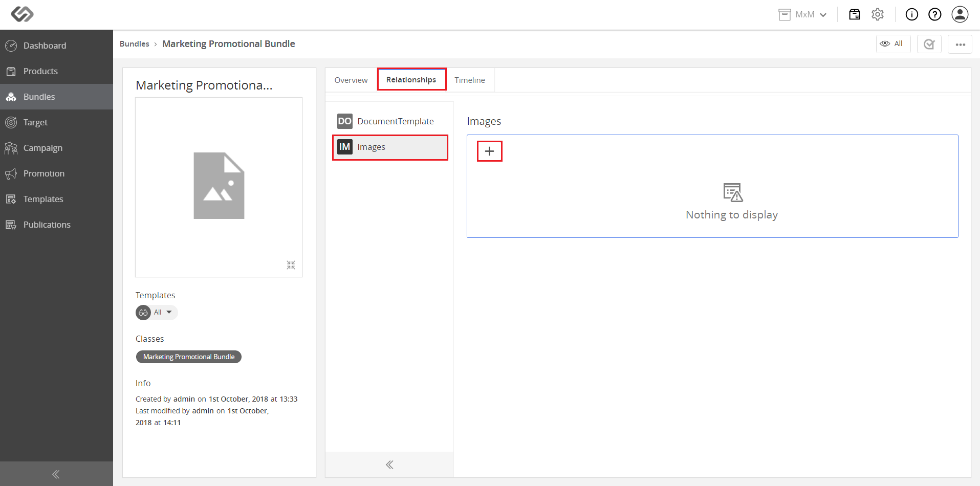Switch to the Overview tab
The image size is (980, 486).
(x=351, y=80)
